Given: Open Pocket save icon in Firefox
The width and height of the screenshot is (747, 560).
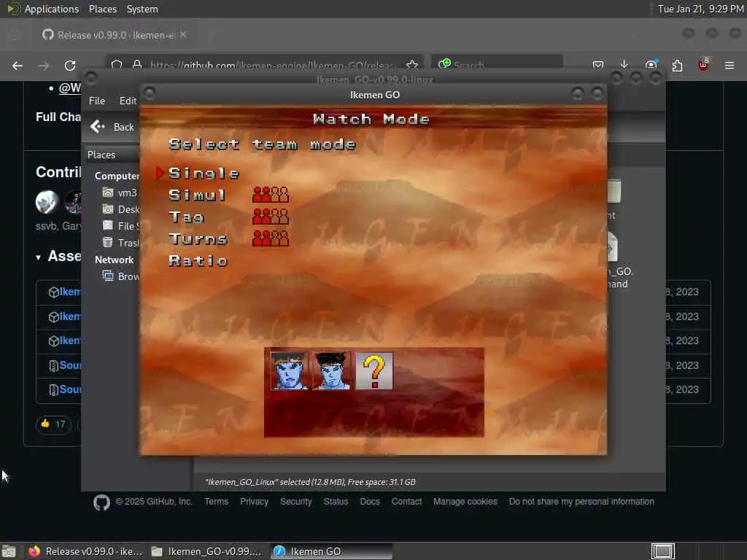Looking at the screenshot, I should point(598,65).
